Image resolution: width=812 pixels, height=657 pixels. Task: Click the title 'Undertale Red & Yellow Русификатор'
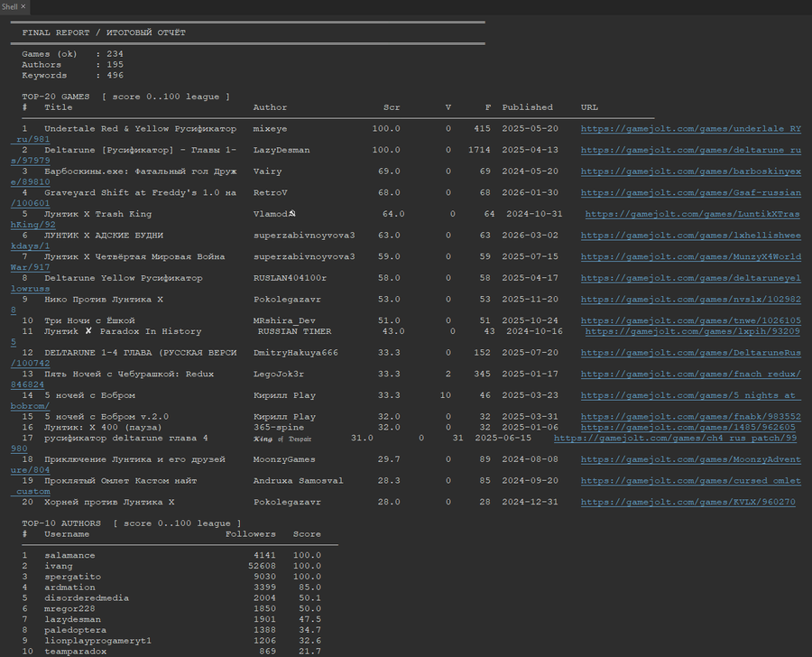[141, 128]
